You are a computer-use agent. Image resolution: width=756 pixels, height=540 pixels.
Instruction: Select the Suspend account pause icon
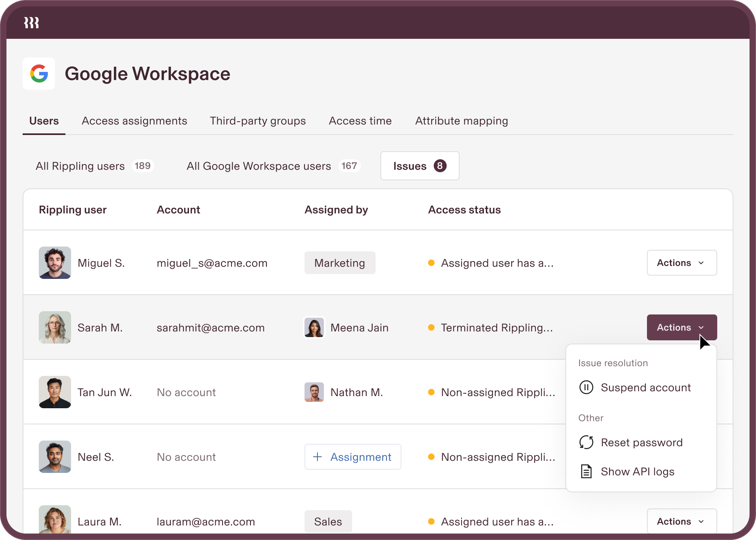586,387
